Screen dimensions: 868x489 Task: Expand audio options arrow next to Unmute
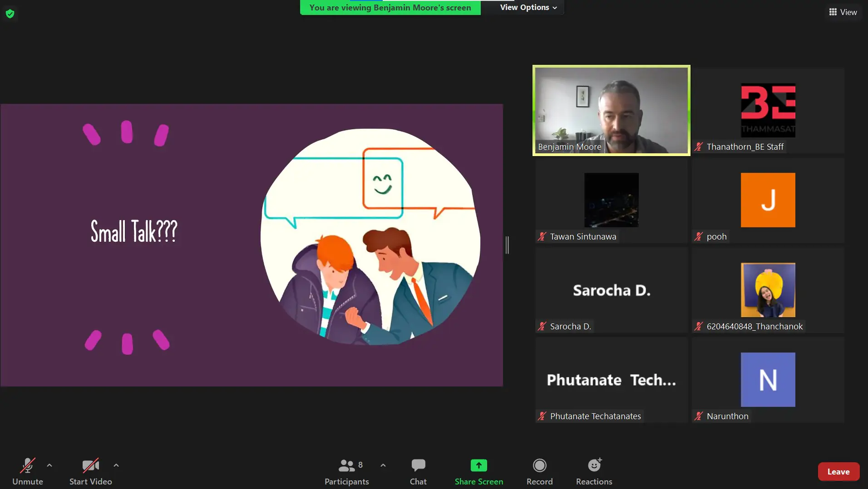coord(49,465)
